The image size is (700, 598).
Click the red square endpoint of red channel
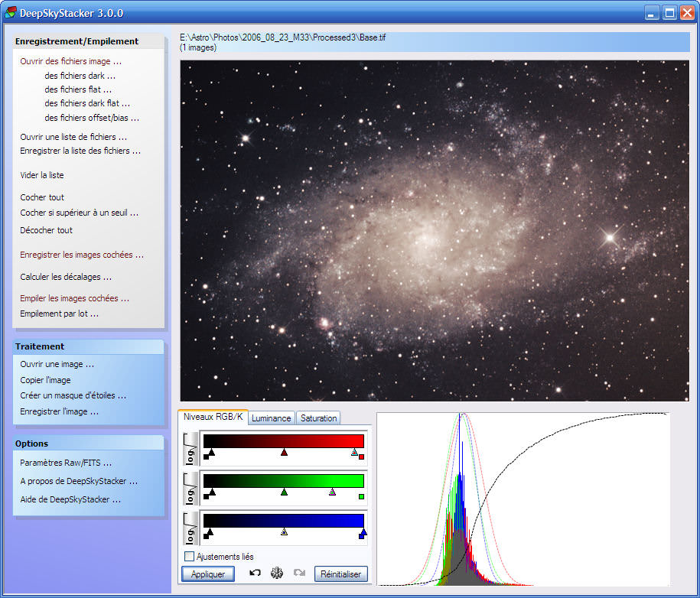362,457
